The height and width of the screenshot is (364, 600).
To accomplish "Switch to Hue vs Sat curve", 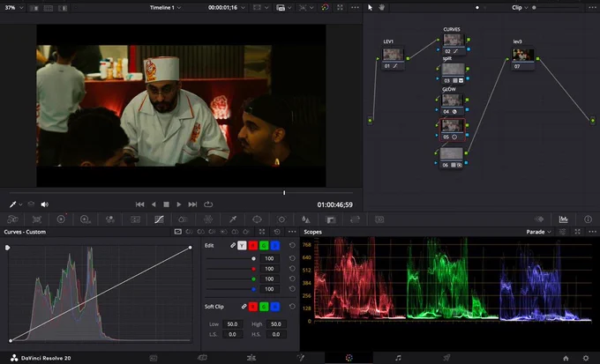I will (200, 232).
